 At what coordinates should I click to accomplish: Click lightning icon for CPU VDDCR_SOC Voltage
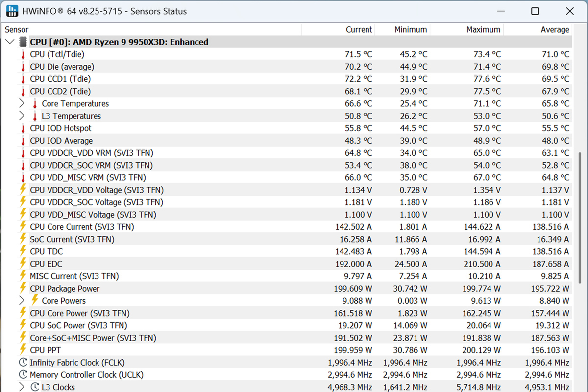[x=23, y=202]
